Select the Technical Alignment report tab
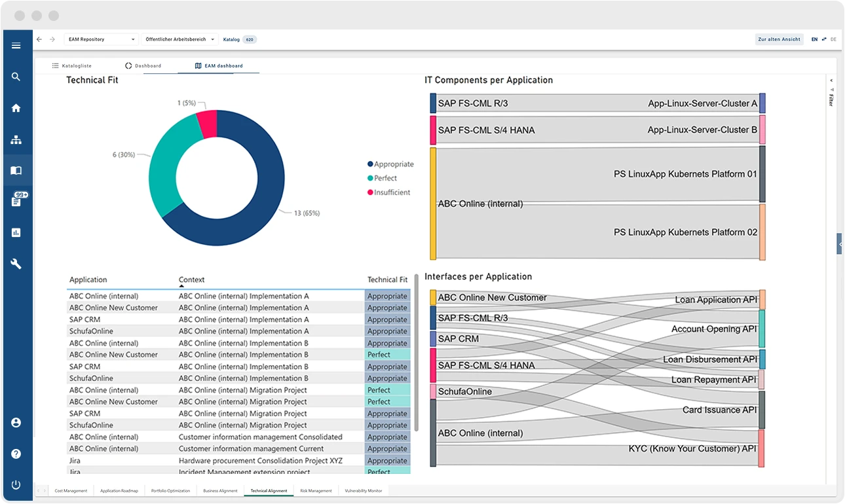 click(269, 490)
